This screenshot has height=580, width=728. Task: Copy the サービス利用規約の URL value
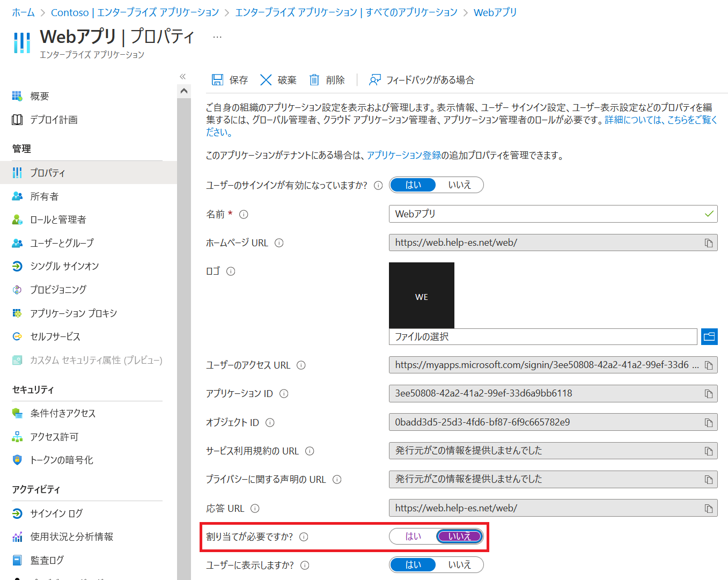coord(709,451)
